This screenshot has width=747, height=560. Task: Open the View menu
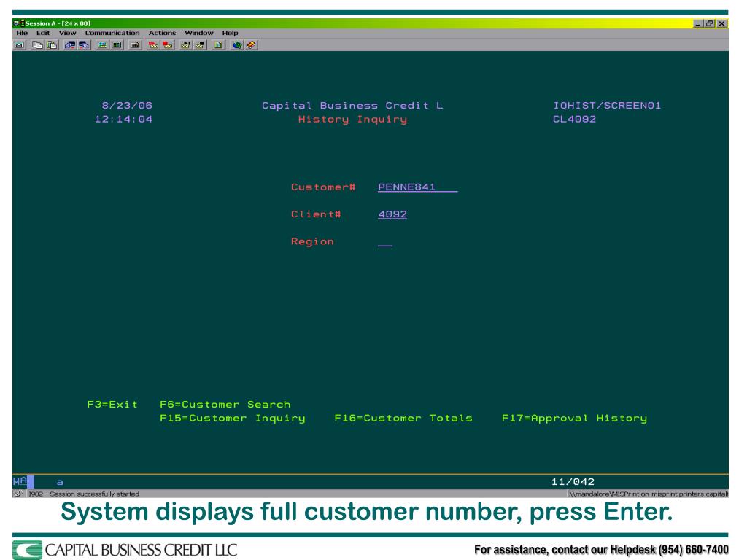tap(68, 33)
